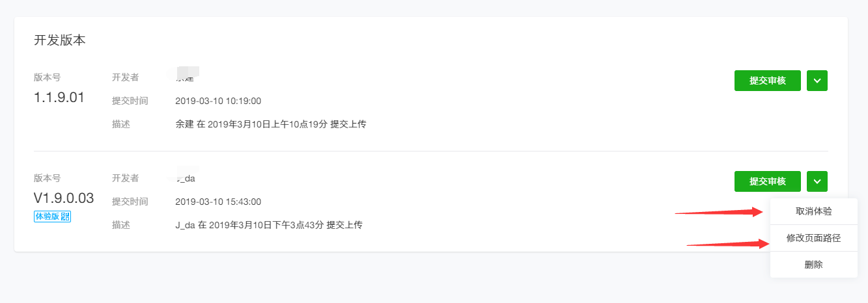The image size is (868, 303).
Task: Click 提交审核 for version V1.9.0.03
Action: click(x=768, y=181)
